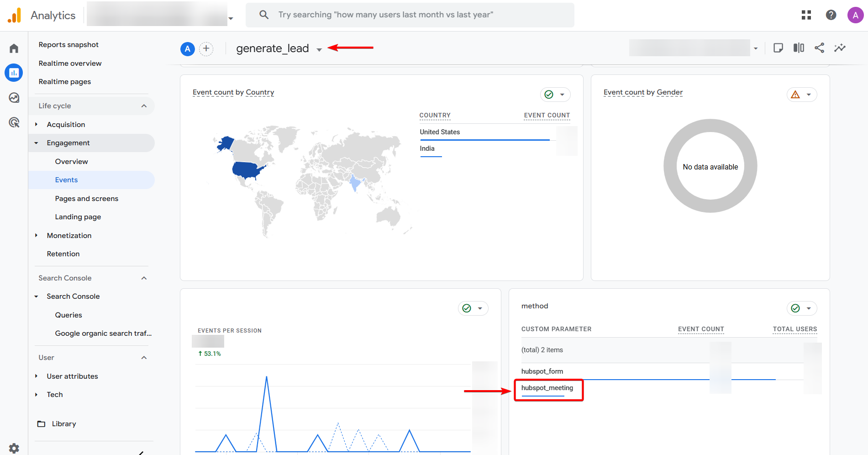Select the Reports icon in left rail

[14, 73]
